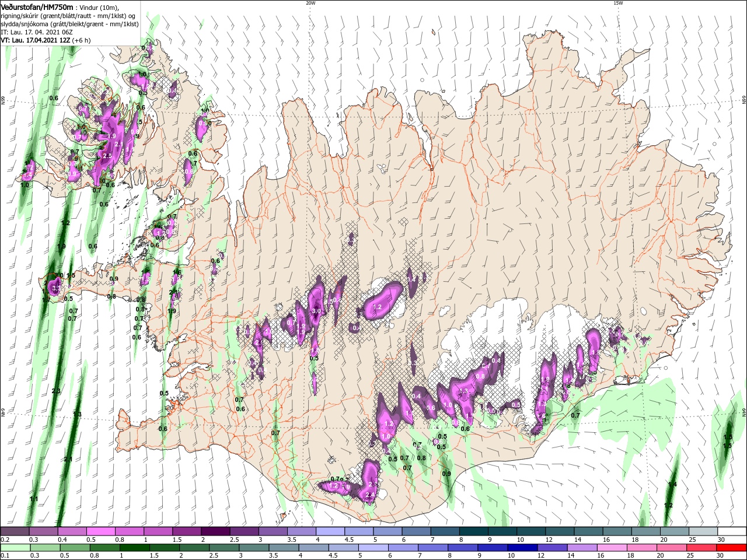Select the bright red 30 swatch in the green-to-red legend
The height and width of the screenshot is (560, 747).
(x=731, y=548)
